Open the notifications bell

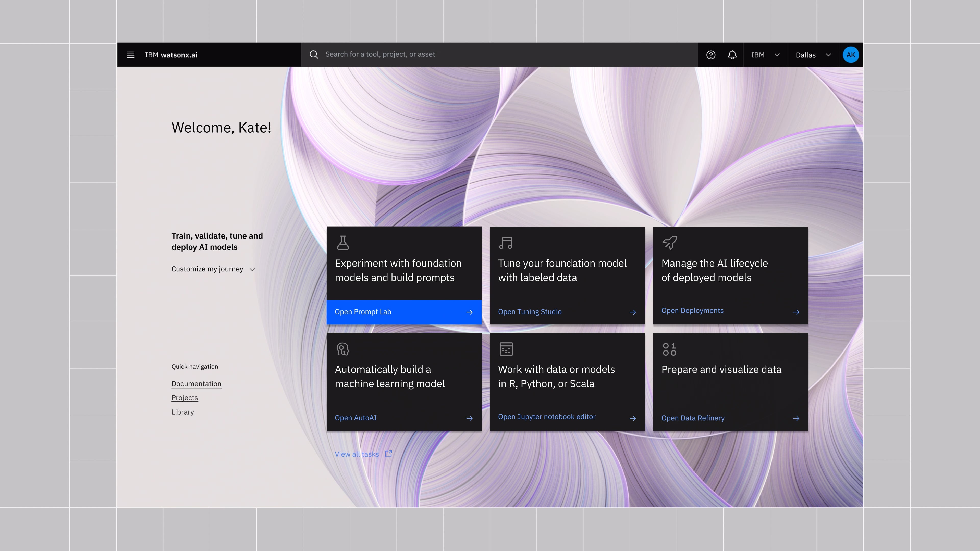point(732,55)
